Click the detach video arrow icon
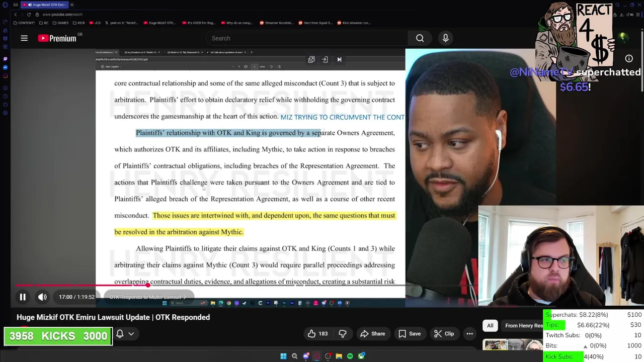The width and height of the screenshot is (644, 362). pos(325,59)
